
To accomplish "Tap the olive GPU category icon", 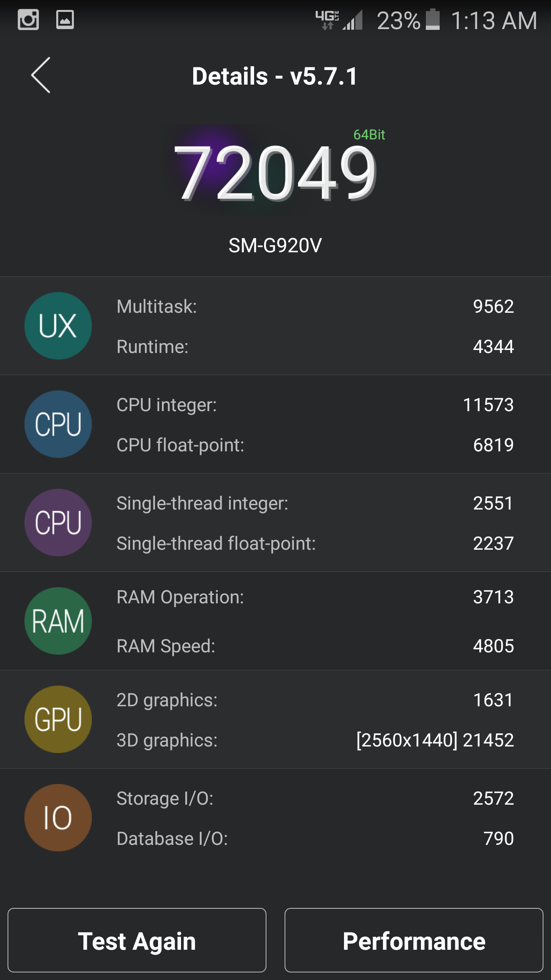I will (x=58, y=719).
